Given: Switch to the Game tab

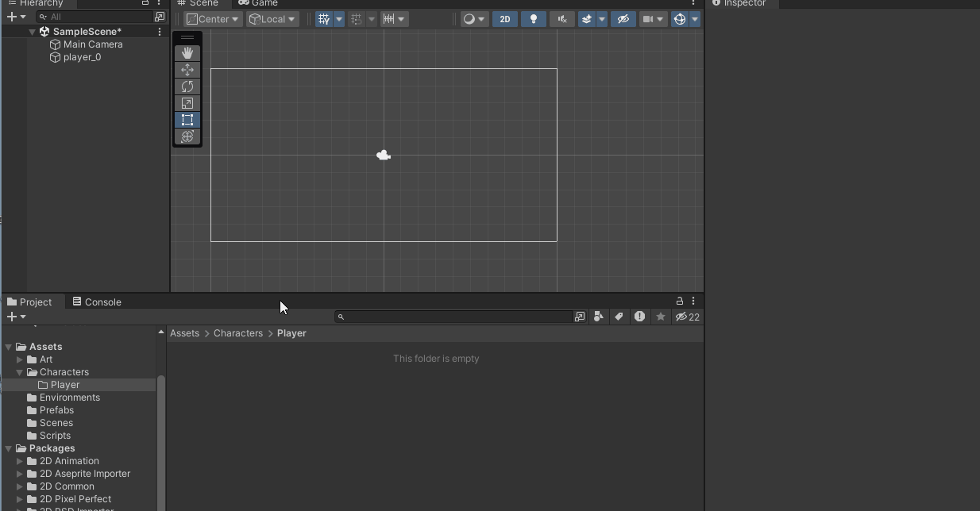Looking at the screenshot, I should tap(259, 3).
